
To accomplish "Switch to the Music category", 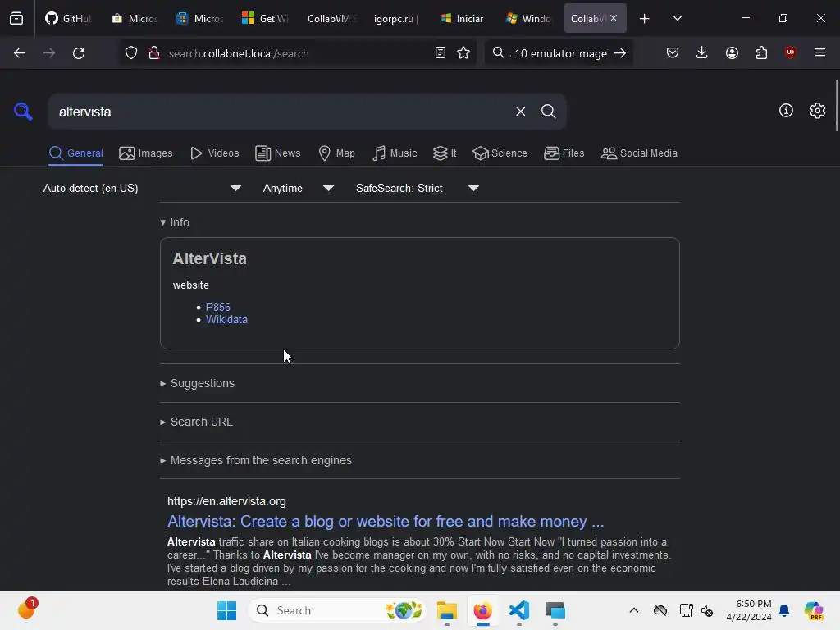I will point(395,153).
